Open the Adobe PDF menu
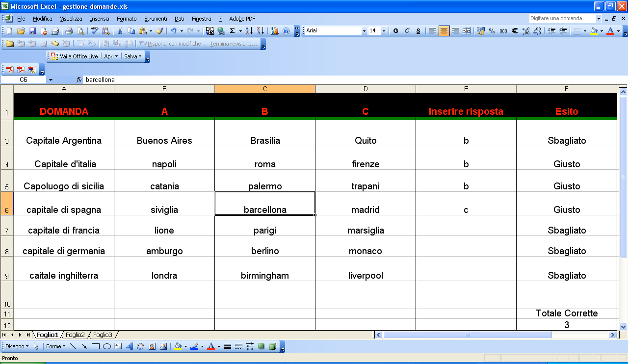The height and width of the screenshot is (364, 628). point(242,19)
